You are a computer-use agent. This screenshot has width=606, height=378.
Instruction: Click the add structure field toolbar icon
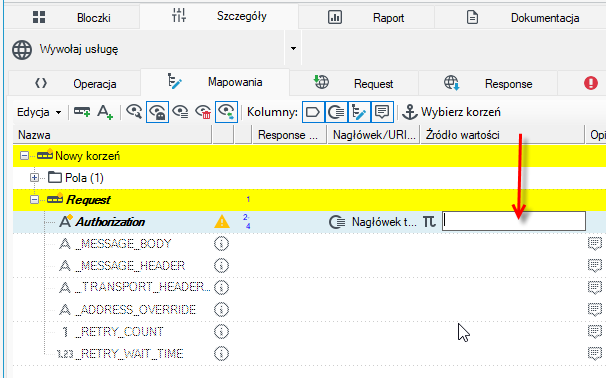pyautogui.click(x=82, y=112)
